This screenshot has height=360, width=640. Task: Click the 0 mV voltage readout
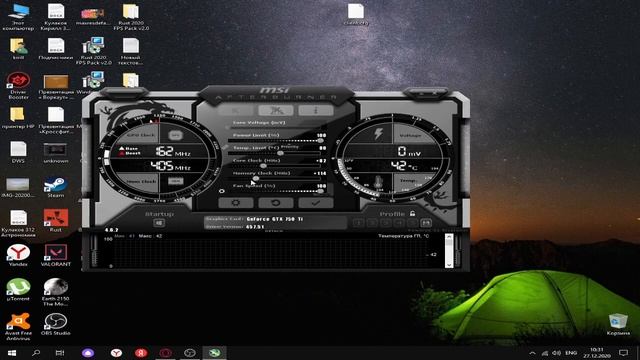pyautogui.click(x=409, y=151)
